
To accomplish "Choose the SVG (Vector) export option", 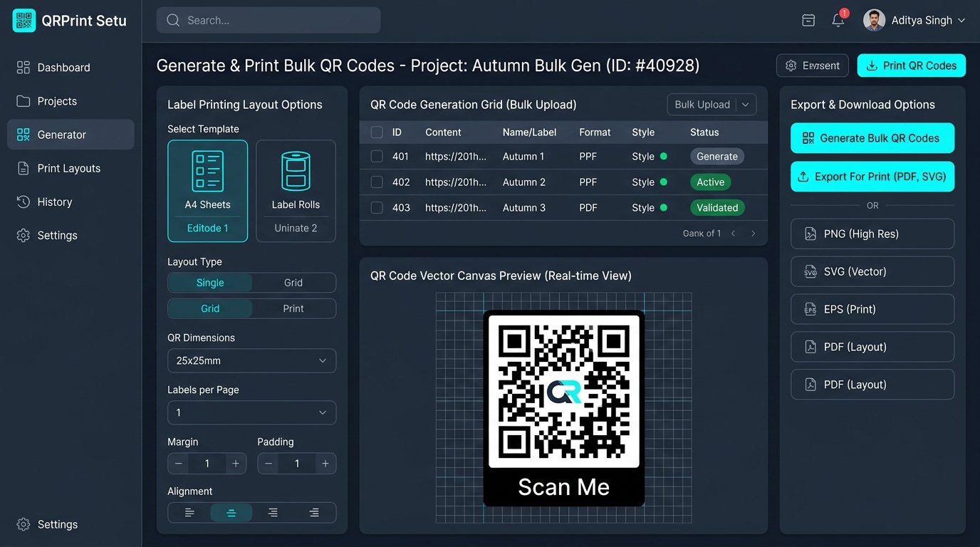I will (872, 271).
